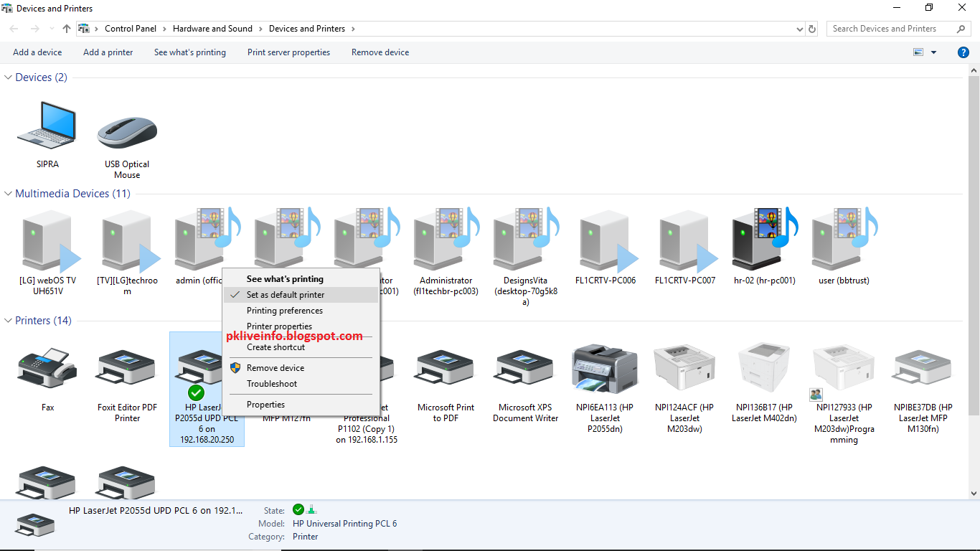The height and width of the screenshot is (551, 980).
Task: Click Add a device toolbar button
Action: point(37,52)
